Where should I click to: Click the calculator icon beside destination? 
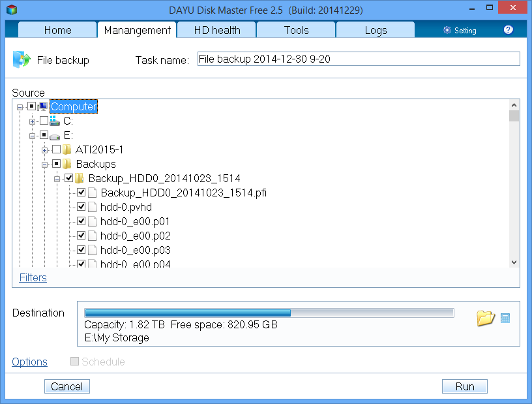point(505,319)
